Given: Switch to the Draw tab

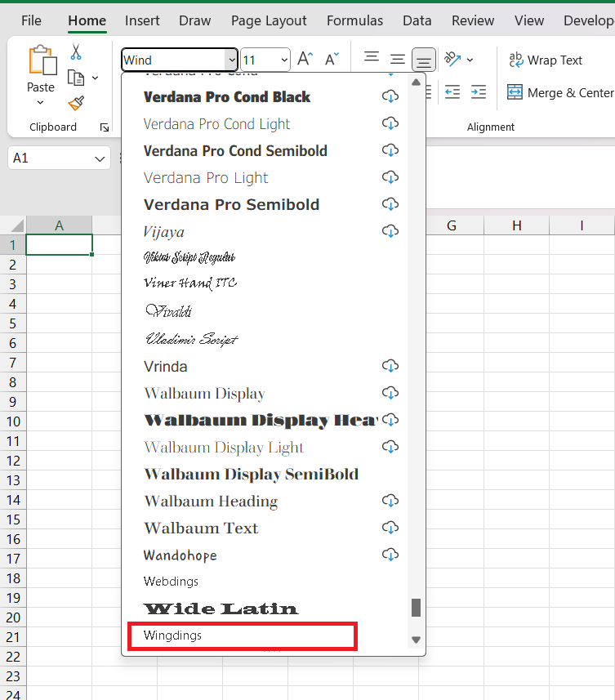Looking at the screenshot, I should coord(194,20).
